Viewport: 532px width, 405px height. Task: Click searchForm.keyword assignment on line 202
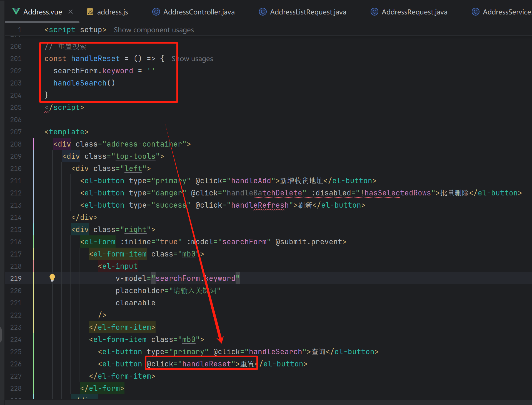tap(104, 71)
